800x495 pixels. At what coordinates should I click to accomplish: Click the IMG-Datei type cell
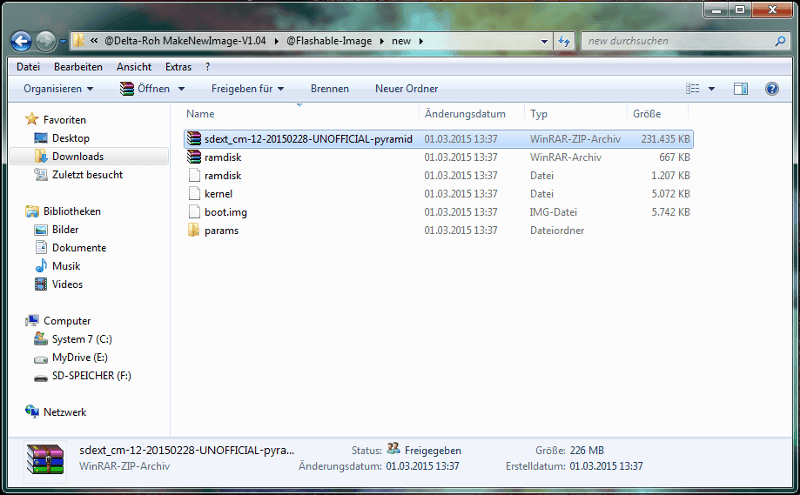tap(554, 212)
